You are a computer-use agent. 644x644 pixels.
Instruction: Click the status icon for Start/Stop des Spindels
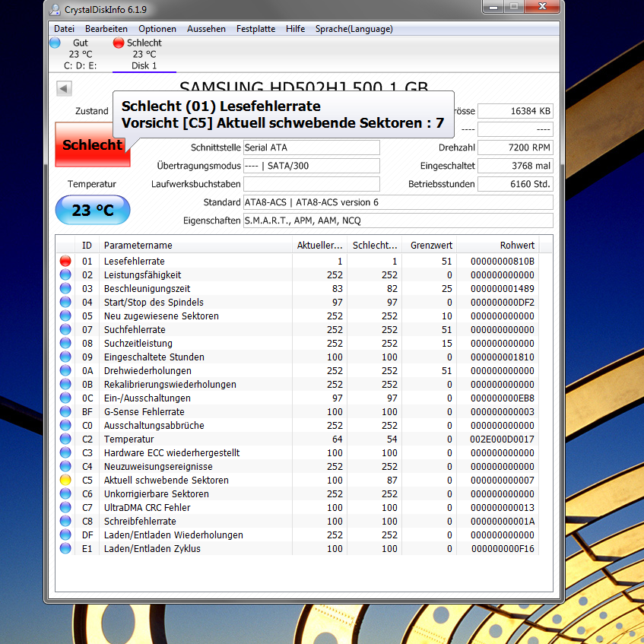tap(65, 303)
